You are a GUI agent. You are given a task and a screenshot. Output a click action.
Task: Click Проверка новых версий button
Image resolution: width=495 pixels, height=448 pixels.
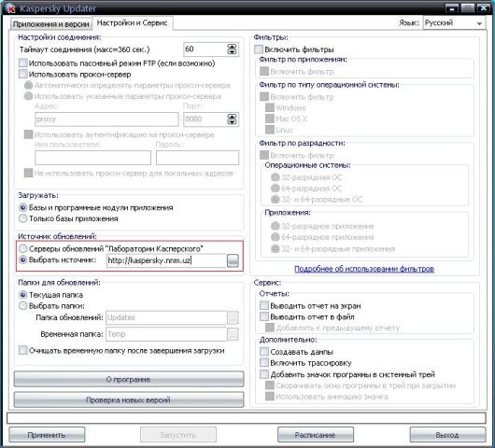click(129, 399)
